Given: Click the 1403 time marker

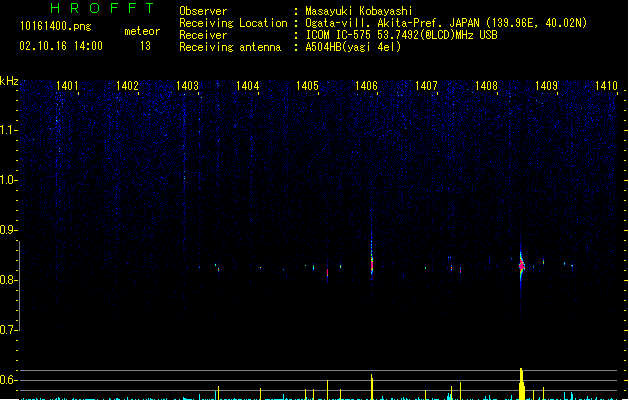Looking at the screenshot, I should point(187,86).
